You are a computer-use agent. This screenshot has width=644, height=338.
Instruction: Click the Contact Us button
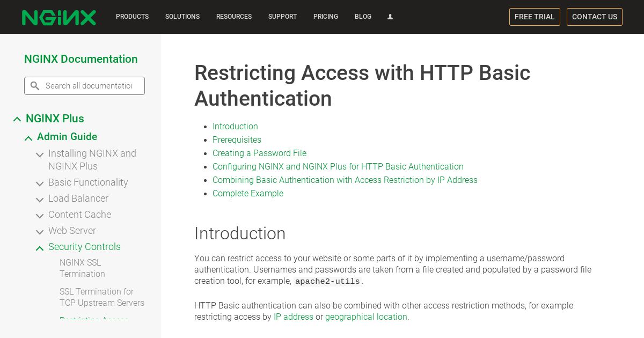tap(595, 17)
